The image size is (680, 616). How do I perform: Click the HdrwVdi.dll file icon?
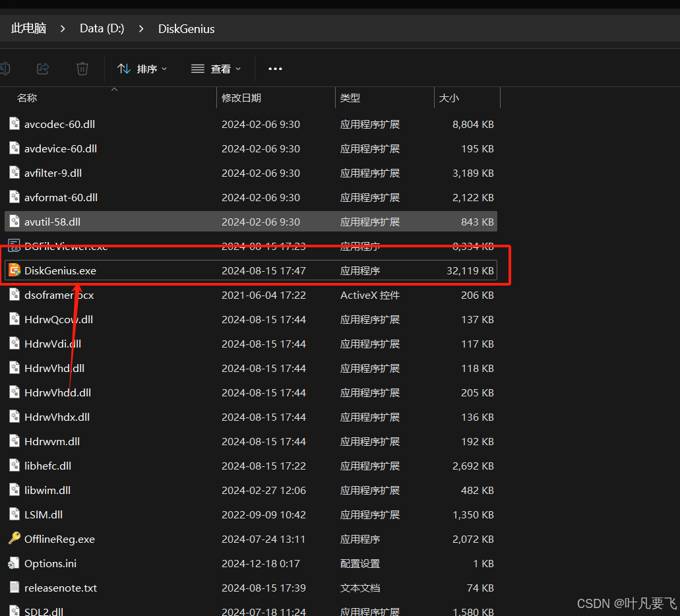tap(15, 343)
